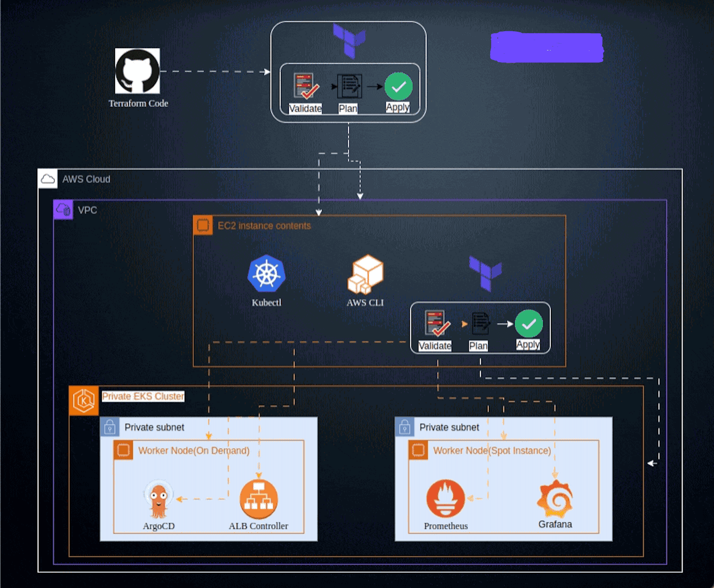This screenshot has width=714, height=588.
Task: Select the Worker Node(Spot Instance) header
Action: pyautogui.click(x=492, y=450)
